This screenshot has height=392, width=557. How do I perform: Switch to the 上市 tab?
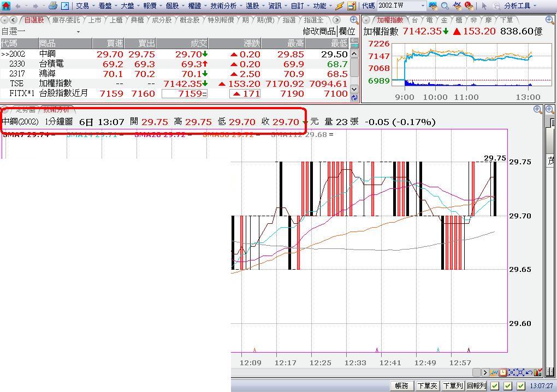pyautogui.click(x=94, y=20)
